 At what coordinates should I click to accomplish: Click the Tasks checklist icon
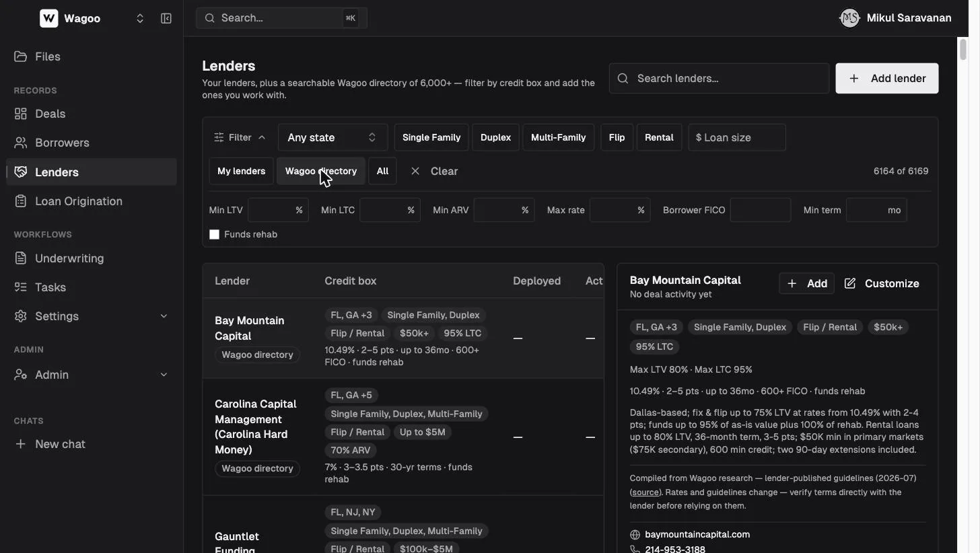pos(21,287)
